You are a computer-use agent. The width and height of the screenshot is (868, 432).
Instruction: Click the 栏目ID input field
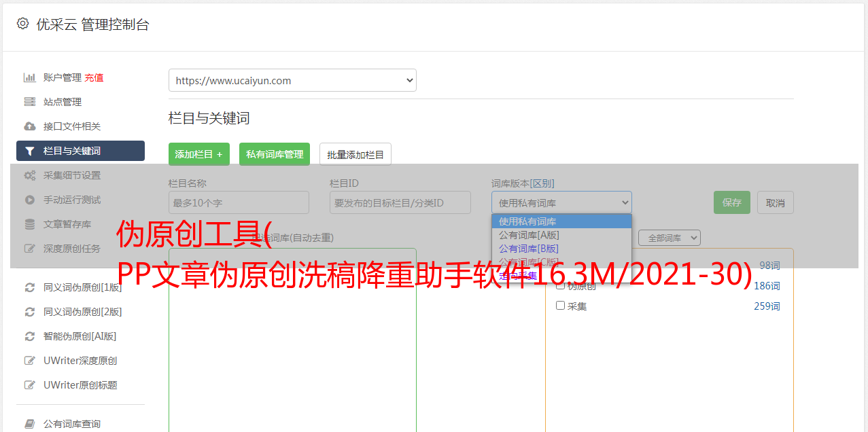click(x=400, y=202)
